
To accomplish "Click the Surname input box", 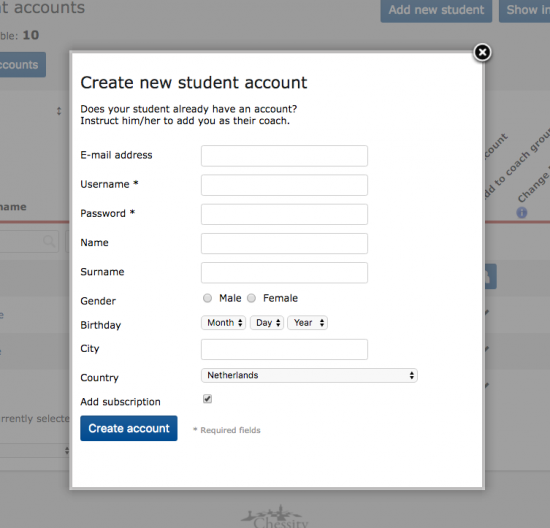I will pos(284,273).
